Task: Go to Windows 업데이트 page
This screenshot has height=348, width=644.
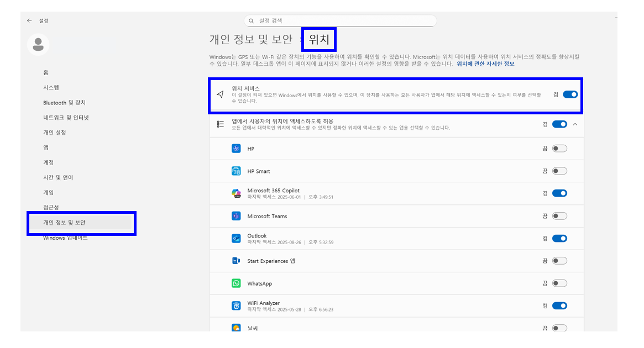Action: click(65, 238)
